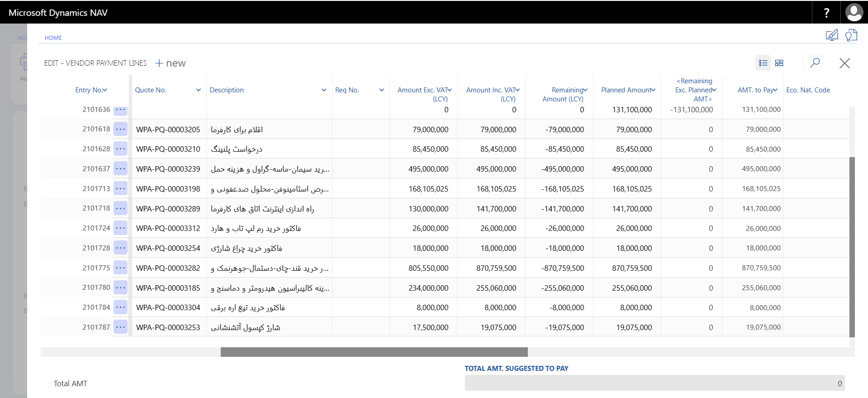Expand Amount Inc. VAT column menu

517,90
